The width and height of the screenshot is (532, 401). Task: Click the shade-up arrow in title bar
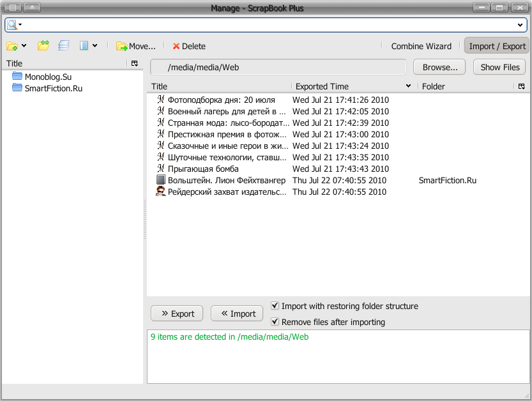tap(32, 7)
